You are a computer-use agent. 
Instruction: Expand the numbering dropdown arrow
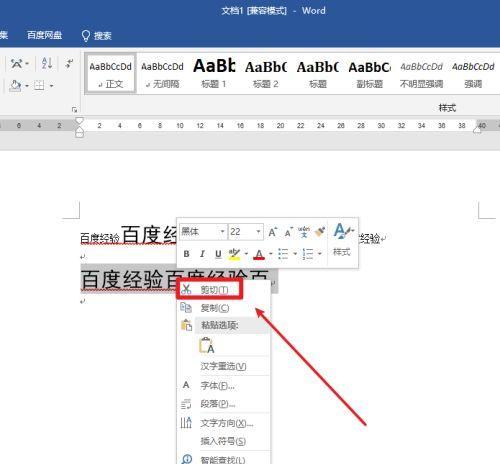pyautogui.click(x=319, y=254)
